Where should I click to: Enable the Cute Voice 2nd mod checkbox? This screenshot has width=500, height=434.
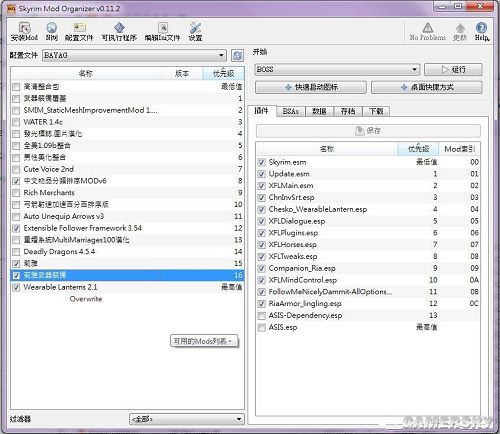[16, 169]
